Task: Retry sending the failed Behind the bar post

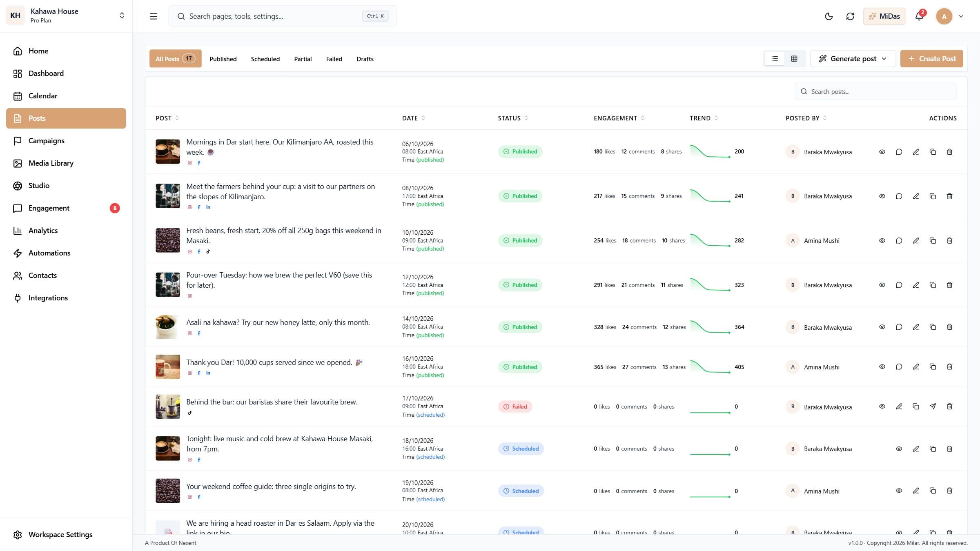Action: point(933,407)
